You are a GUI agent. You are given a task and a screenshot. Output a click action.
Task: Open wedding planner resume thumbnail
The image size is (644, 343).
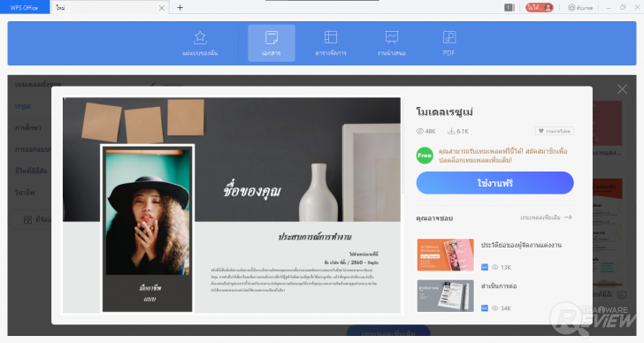tap(445, 255)
